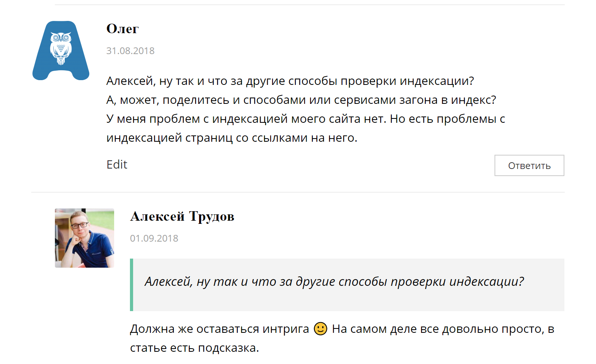The image size is (596, 364).
Task: Click the line 'статье есть подсказка.'
Action: click(194, 348)
